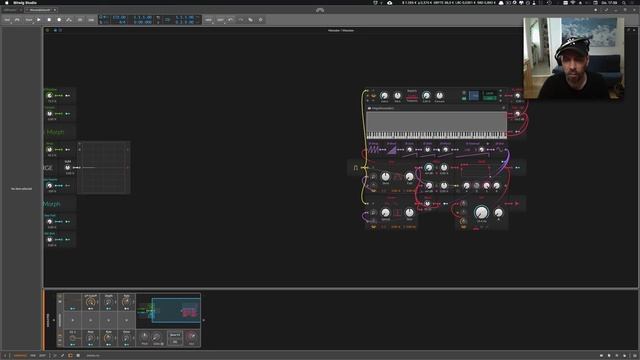Click the tempo value display
640x360 pixels.
coord(119,18)
